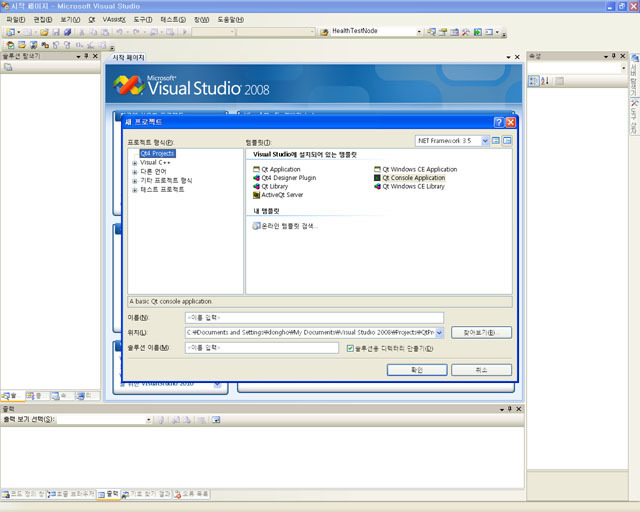Click the Start Debugging play icon

[x=184, y=32]
